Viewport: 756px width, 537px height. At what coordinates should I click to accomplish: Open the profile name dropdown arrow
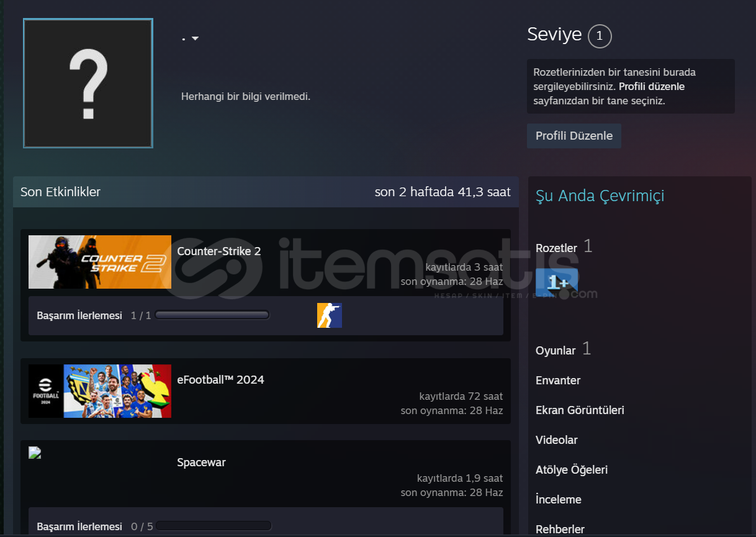click(x=196, y=38)
